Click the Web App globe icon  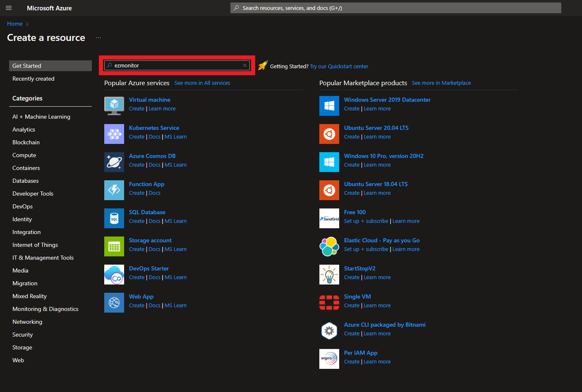[x=114, y=303]
